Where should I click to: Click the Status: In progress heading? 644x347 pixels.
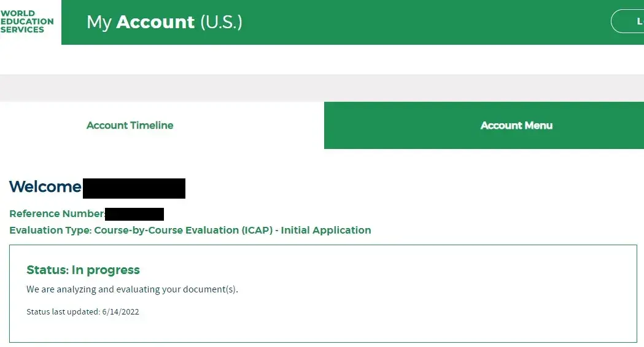click(83, 270)
